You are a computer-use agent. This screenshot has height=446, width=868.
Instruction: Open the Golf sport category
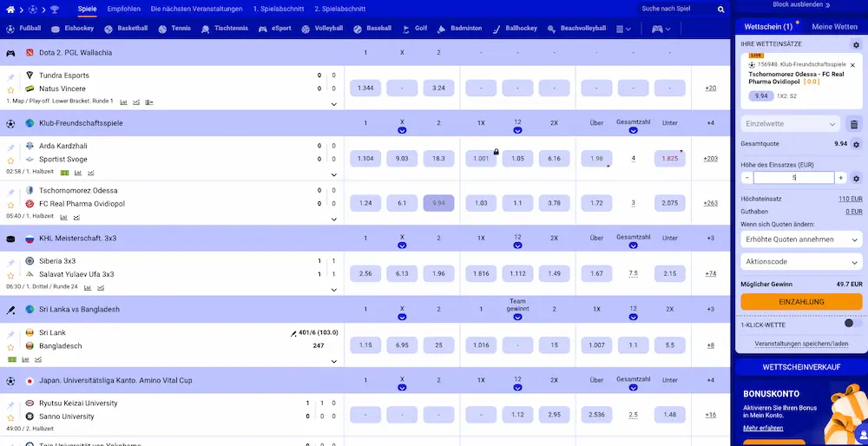pos(414,29)
